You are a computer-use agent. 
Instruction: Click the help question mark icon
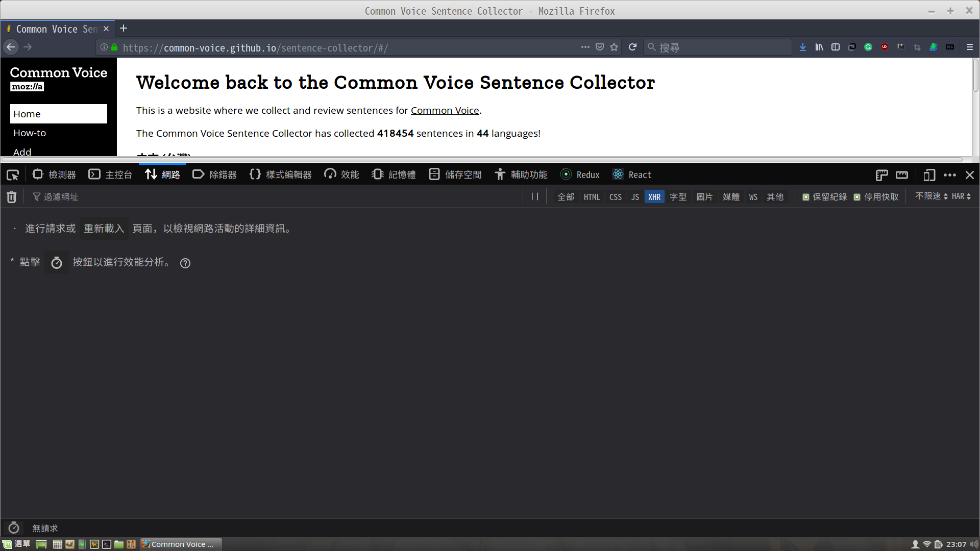[185, 263]
